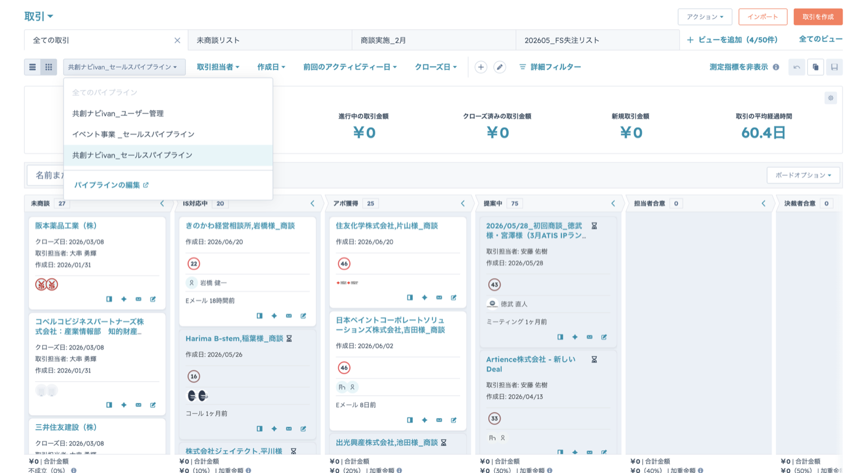Edit quick filters with pencil icon
This screenshot has height=473, width=868.
click(500, 67)
